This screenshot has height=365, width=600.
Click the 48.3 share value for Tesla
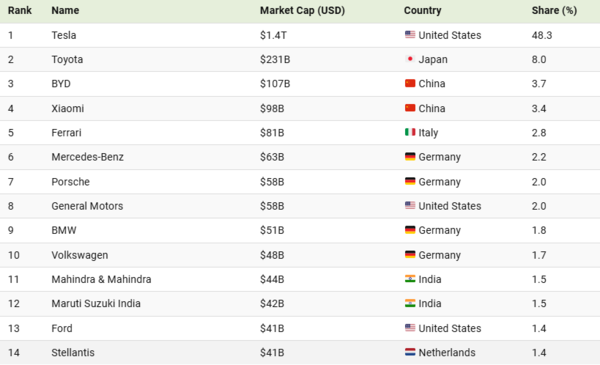point(542,35)
